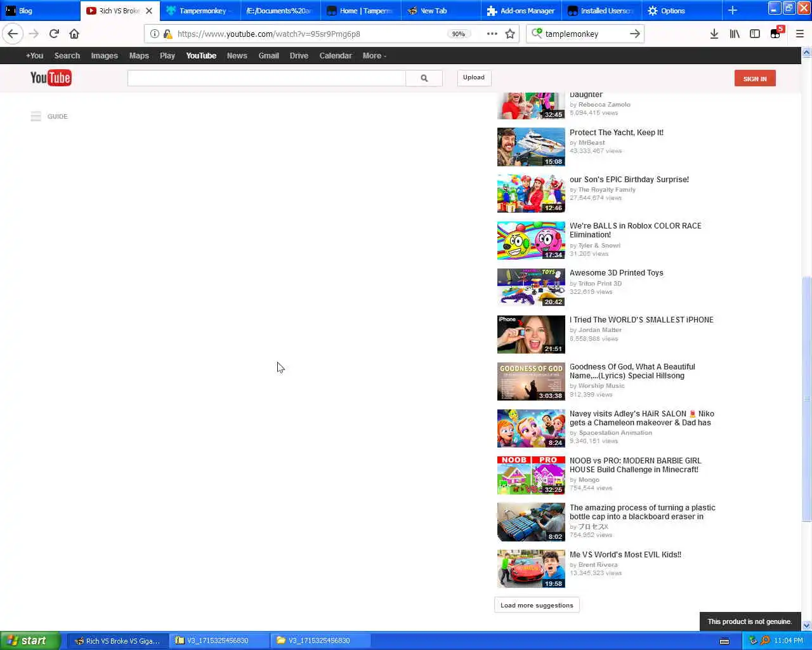This screenshot has height=650, width=812.
Task: Open the Tampermonkey extension icon
Action: pyautogui.click(x=776, y=34)
